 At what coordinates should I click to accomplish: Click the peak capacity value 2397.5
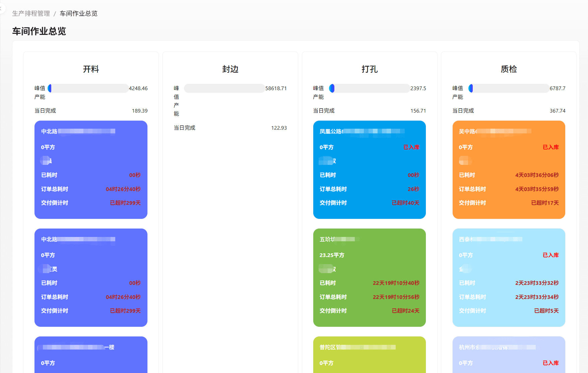point(418,88)
